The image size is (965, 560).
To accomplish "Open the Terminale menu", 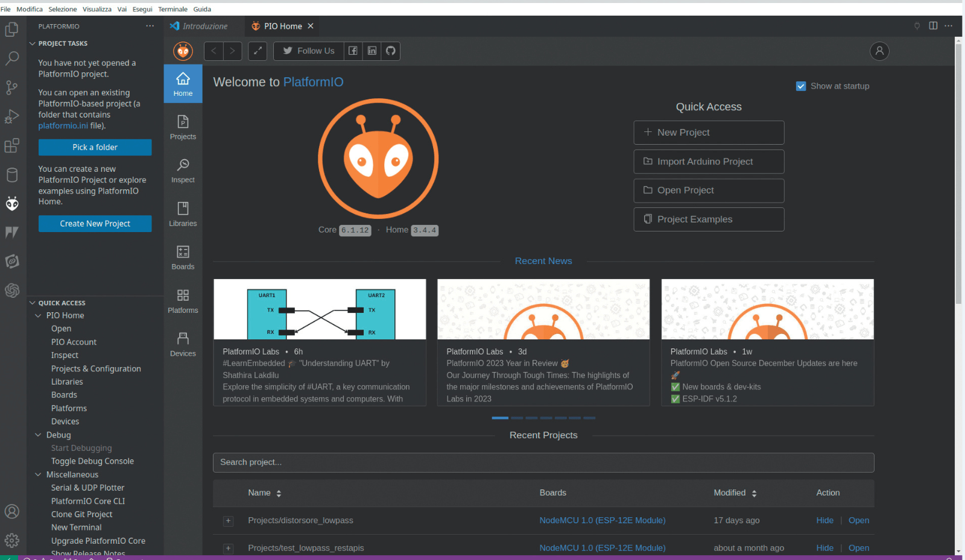I will (x=172, y=9).
